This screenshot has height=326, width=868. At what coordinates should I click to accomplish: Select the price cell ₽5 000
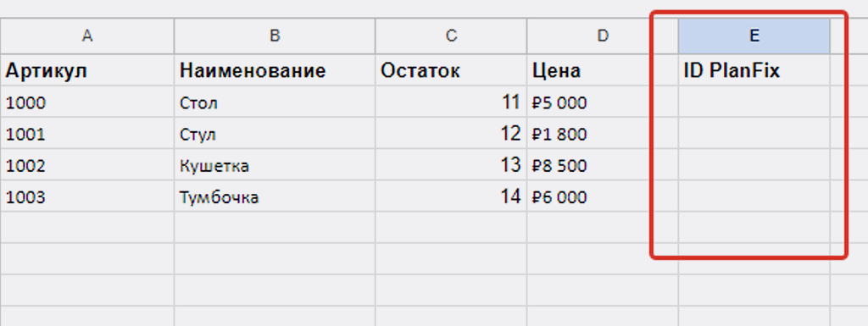click(603, 102)
